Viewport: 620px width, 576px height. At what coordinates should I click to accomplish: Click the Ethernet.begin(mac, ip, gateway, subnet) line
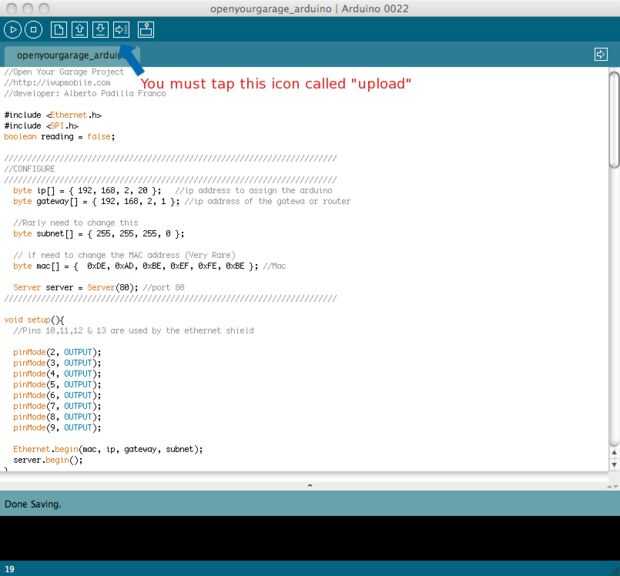click(x=108, y=449)
